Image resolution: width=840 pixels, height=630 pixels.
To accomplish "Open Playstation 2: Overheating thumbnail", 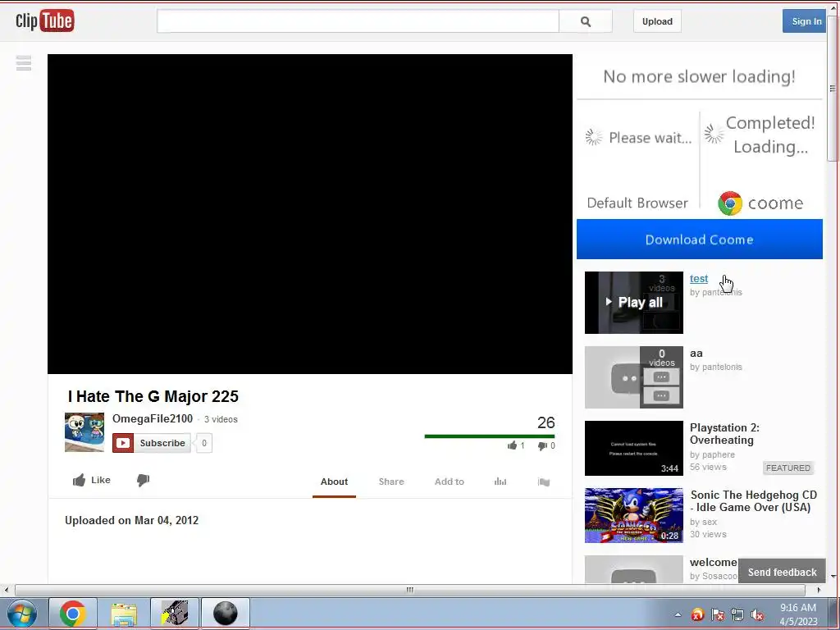I will 634,449.
